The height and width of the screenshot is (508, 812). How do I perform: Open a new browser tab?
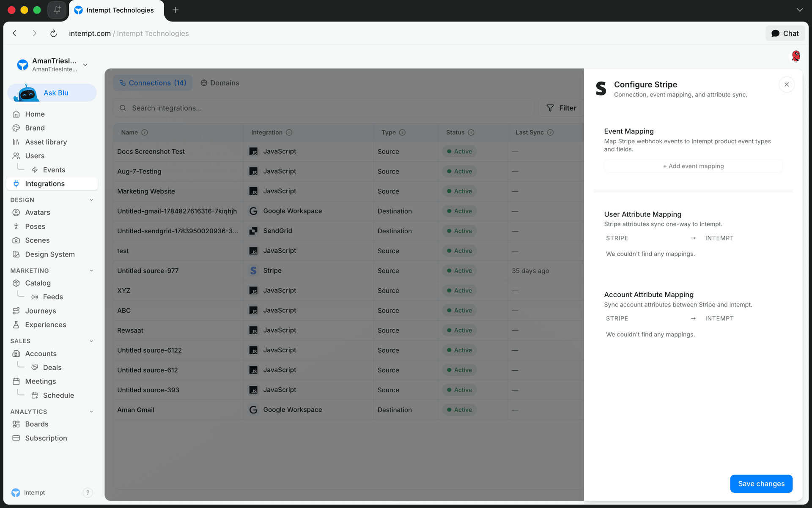[176, 10]
